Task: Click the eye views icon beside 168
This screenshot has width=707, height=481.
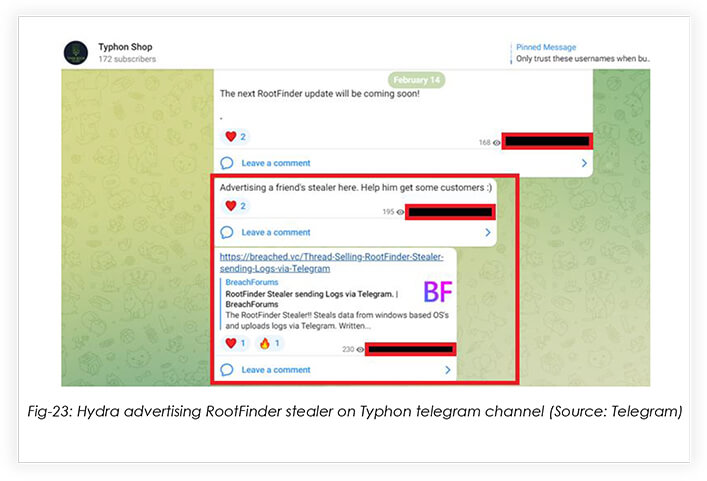Action: coord(496,142)
